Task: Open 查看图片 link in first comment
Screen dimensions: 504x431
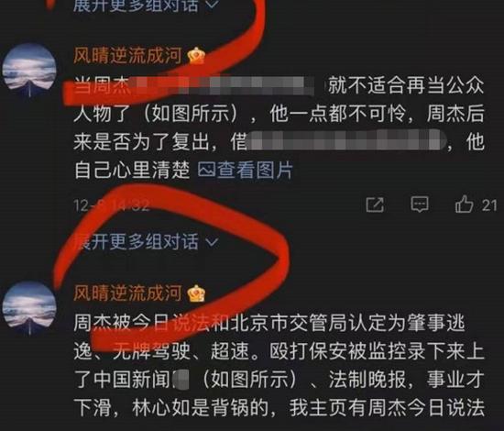Action: click(x=245, y=170)
